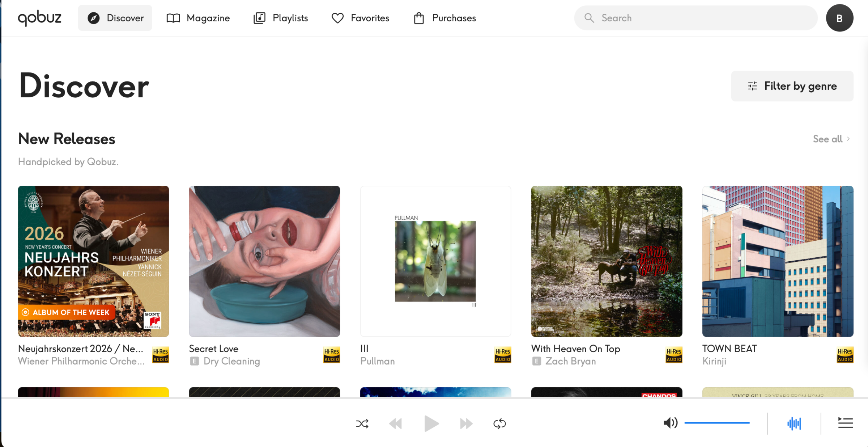Click the Discover navigation item

point(115,18)
